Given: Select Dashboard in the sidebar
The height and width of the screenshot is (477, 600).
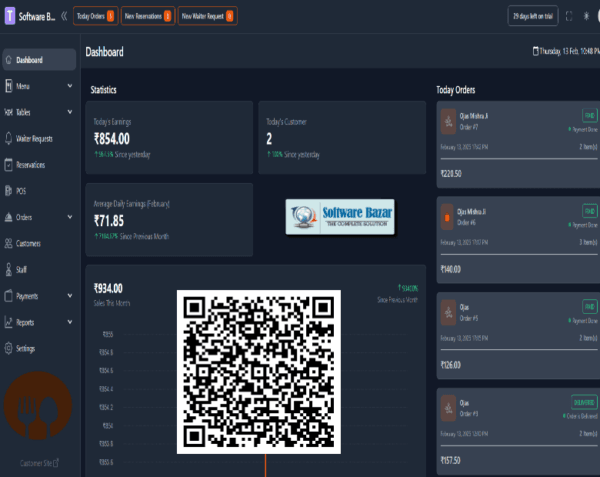Looking at the screenshot, I should 39,60.
